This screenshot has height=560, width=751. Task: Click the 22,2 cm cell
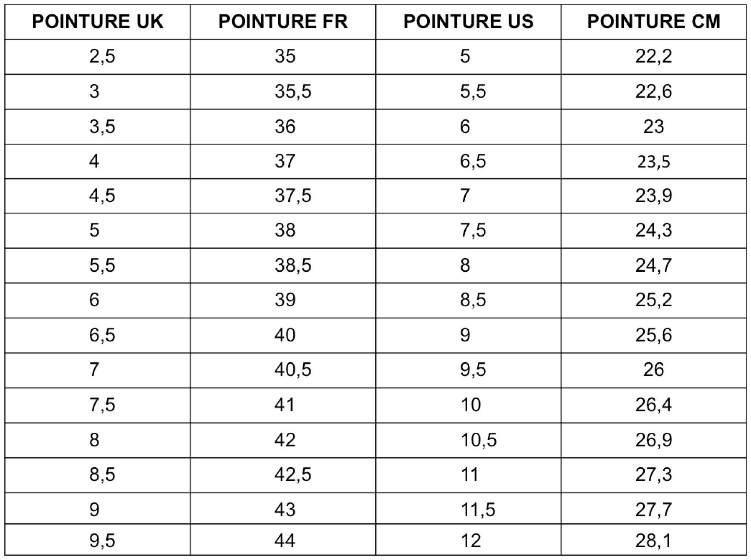(653, 56)
